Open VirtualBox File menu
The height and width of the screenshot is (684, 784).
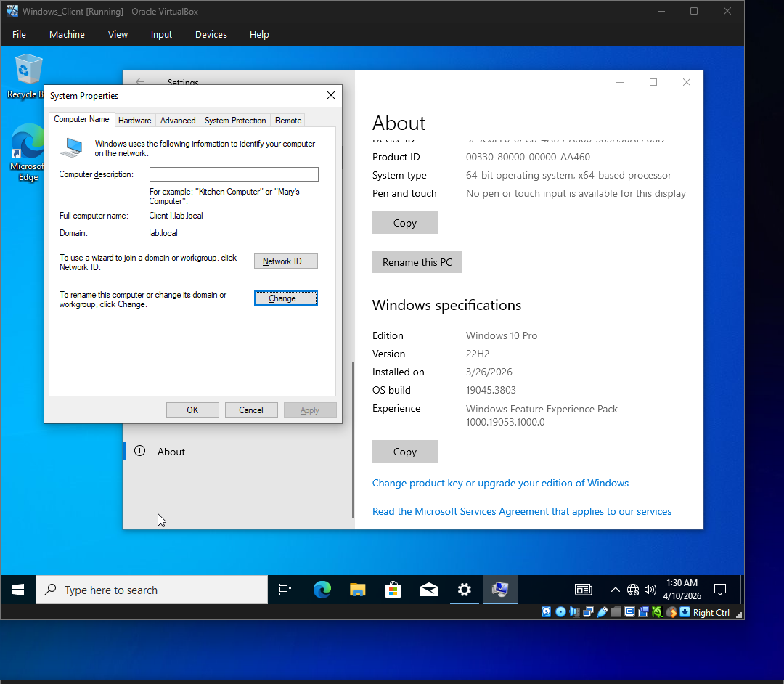pyautogui.click(x=19, y=35)
